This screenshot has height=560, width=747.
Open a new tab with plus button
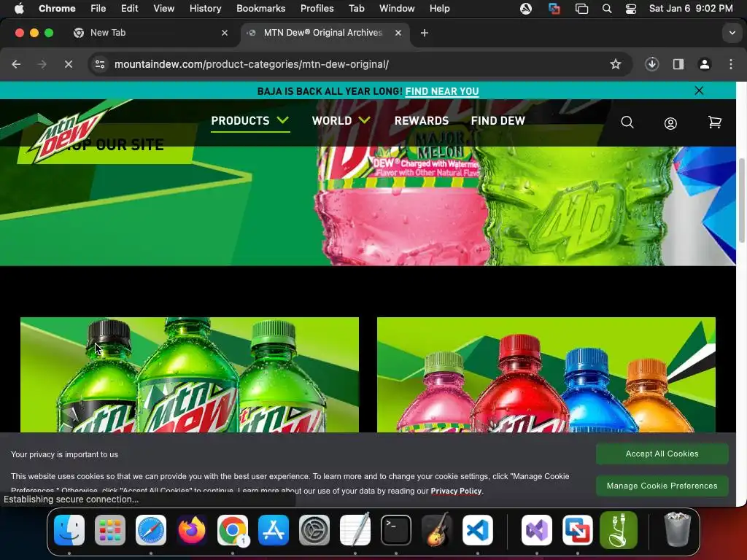point(424,32)
